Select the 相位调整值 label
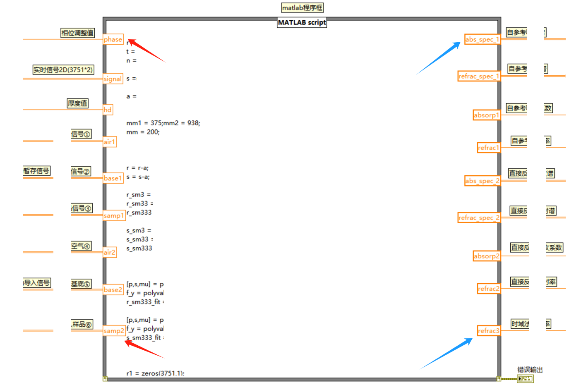The width and height of the screenshot is (581, 392). pos(77,33)
